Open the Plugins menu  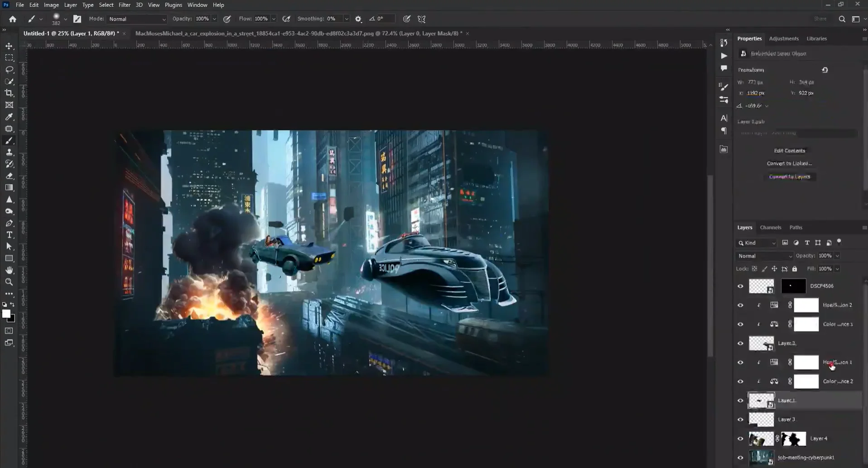coord(173,5)
